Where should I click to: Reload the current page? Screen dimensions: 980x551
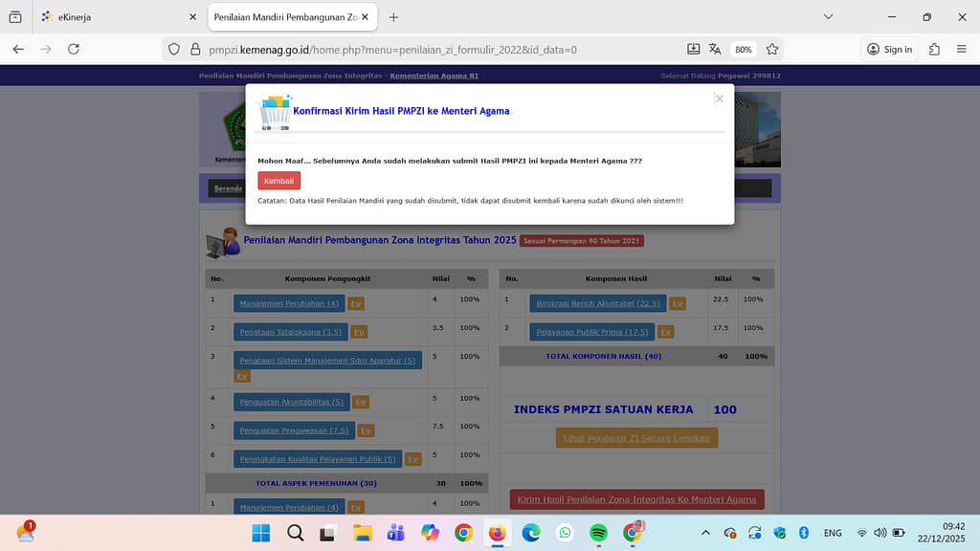pyautogui.click(x=74, y=49)
